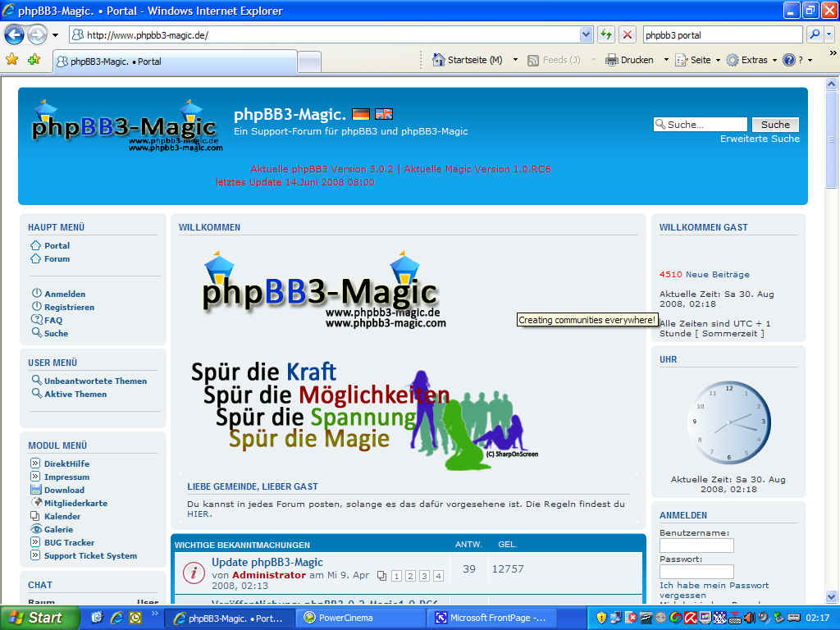840x630 pixels.
Task: Click the address bar URL field
Action: [x=324, y=34]
